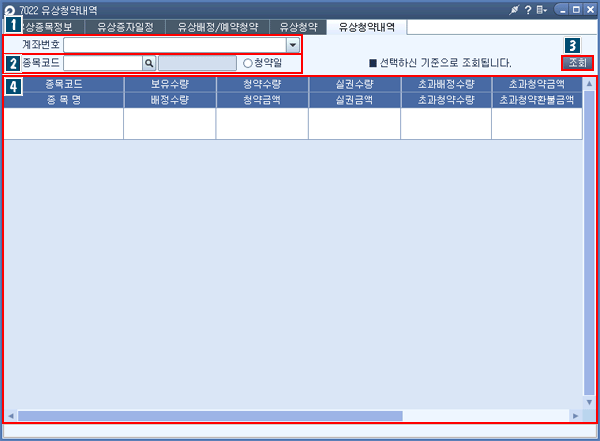Click the 초과배정수량 column header
Viewport: 600px width, 441px height.
(x=446, y=84)
